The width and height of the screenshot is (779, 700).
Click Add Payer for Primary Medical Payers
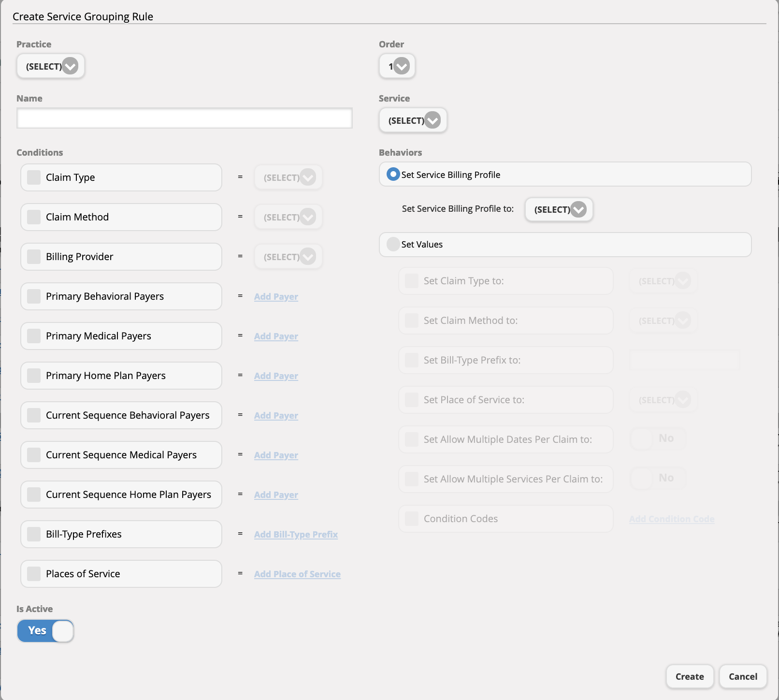point(275,336)
